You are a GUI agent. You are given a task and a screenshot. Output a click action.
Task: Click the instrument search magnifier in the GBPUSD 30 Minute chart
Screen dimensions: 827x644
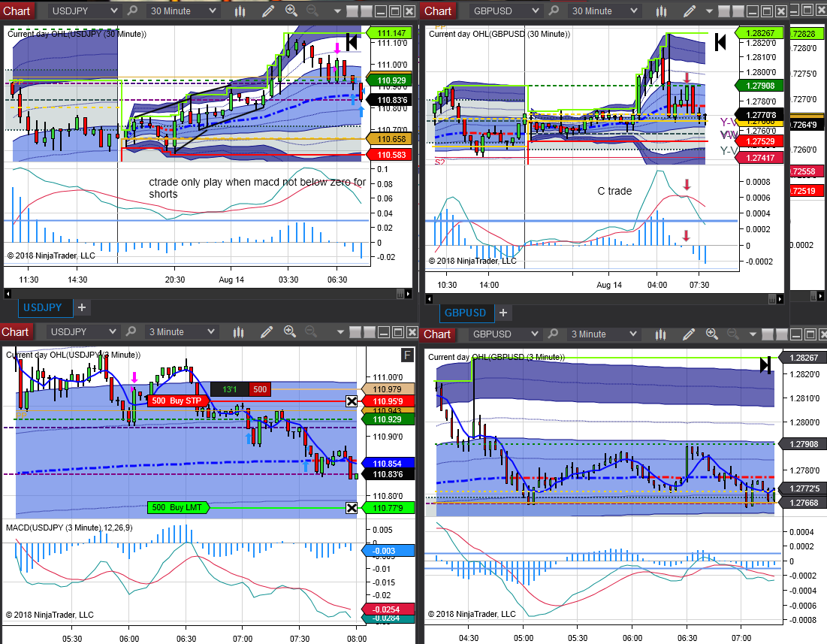pos(554,11)
